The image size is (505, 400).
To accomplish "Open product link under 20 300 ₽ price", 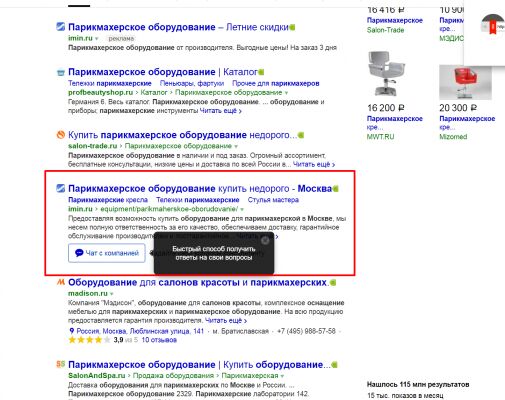I will [467, 123].
